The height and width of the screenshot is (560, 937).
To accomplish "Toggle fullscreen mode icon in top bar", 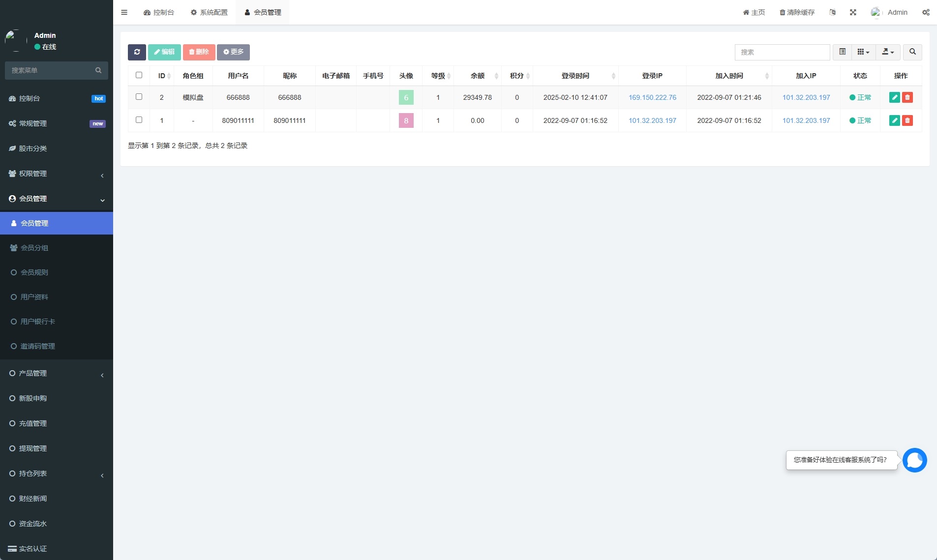I will 853,12.
